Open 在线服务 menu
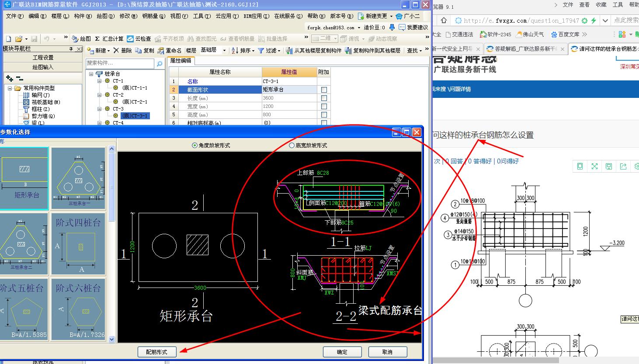639x364 pixels. click(x=288, y=16)
